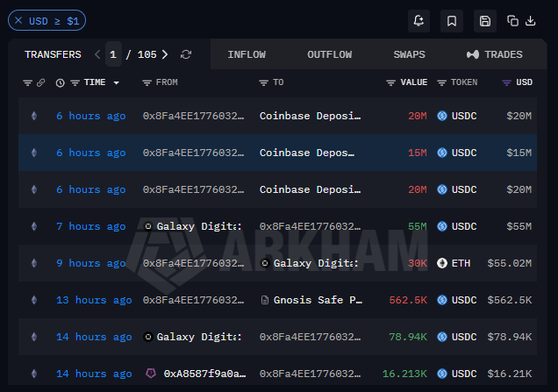Open the USD column filter
Viewport: 558px width, 392px height.
(x=506, y=83)
